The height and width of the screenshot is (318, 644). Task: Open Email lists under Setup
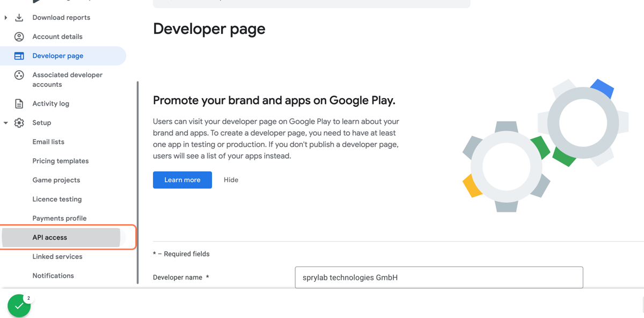coord(48,142)
